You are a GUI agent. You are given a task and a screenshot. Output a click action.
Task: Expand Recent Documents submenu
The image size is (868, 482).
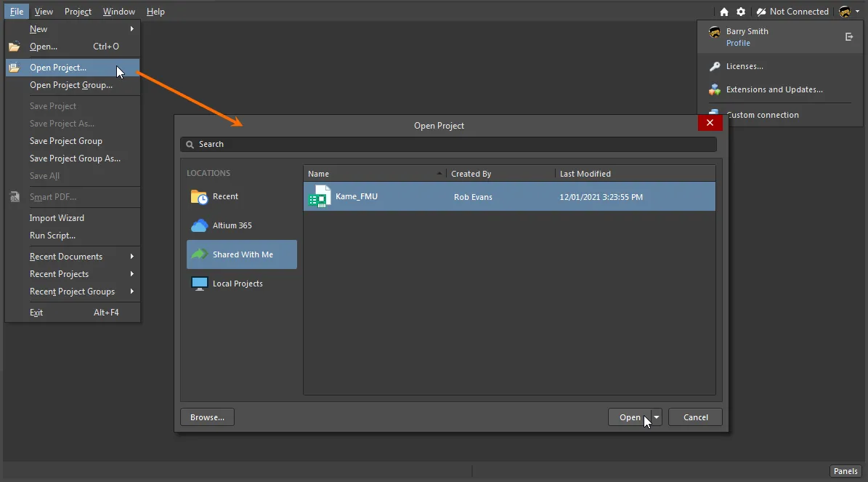tap(73, 257)
